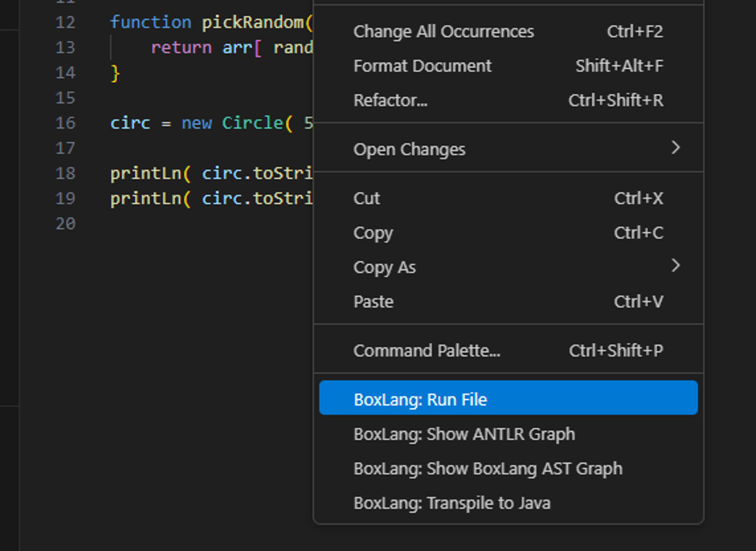Choose BoxLang: Transpile to Java
756x551 pixels.
point(452,503)
